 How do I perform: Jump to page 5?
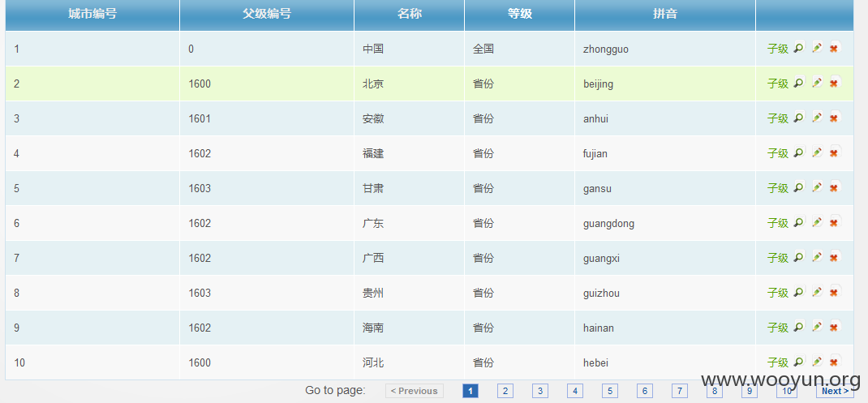click(x=609, y=391)
